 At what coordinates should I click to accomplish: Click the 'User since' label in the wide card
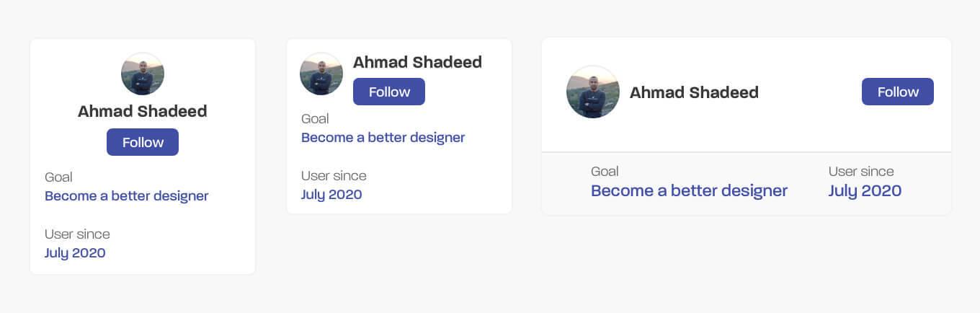click(861, 171)
